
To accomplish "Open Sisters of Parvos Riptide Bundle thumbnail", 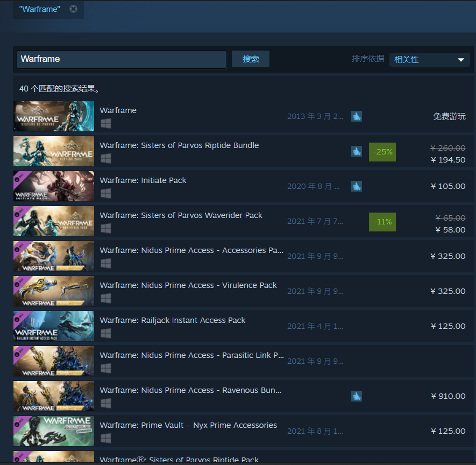I will point(54,151).
